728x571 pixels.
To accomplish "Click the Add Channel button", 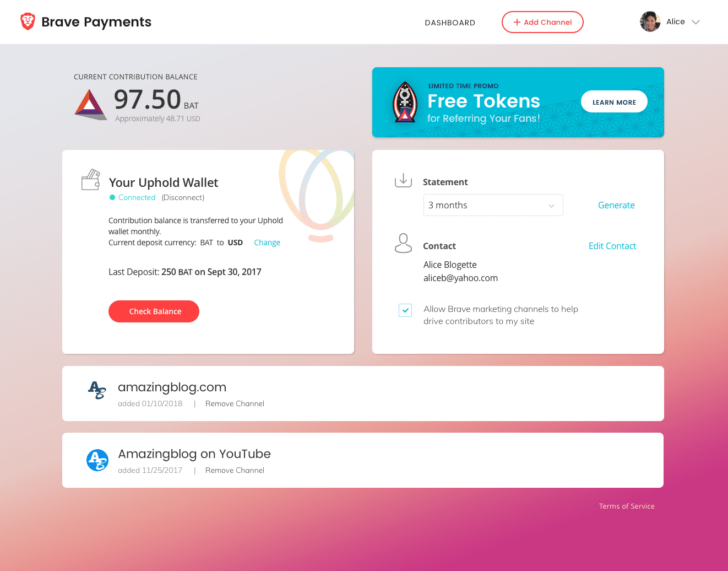I will pos(542,22).
